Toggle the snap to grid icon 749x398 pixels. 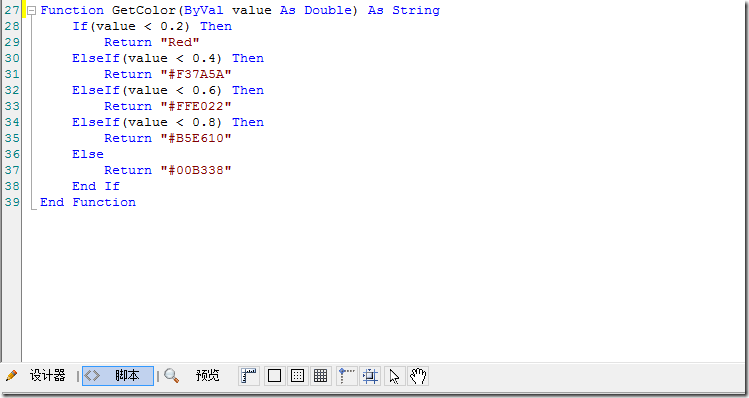370,376
